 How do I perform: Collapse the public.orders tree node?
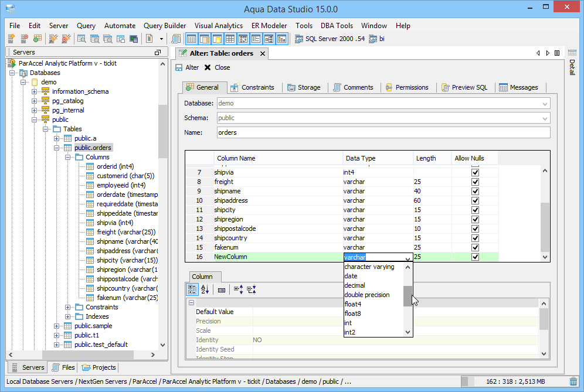(57, 148)
